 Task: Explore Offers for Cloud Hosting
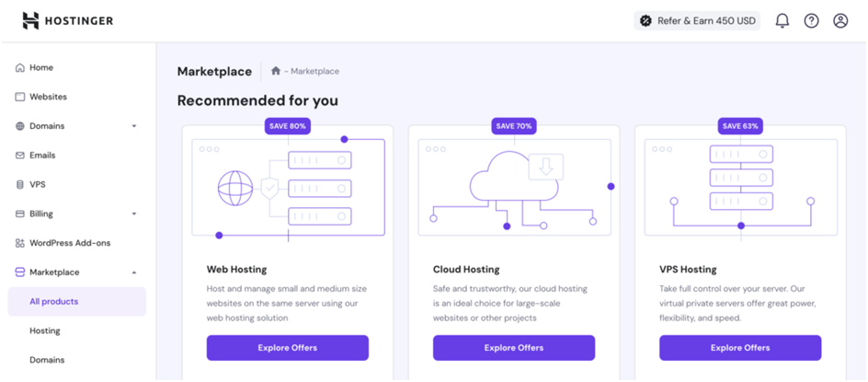513,348
